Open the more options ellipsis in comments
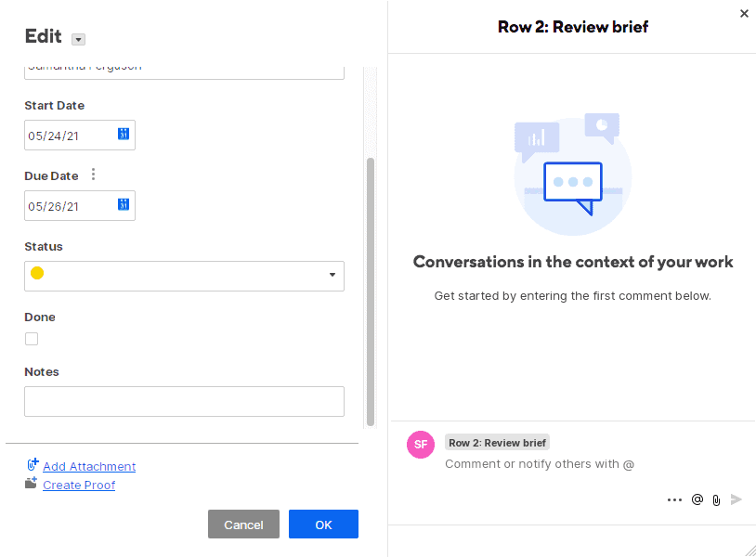 pyautogui.click(x=674, y=499)
